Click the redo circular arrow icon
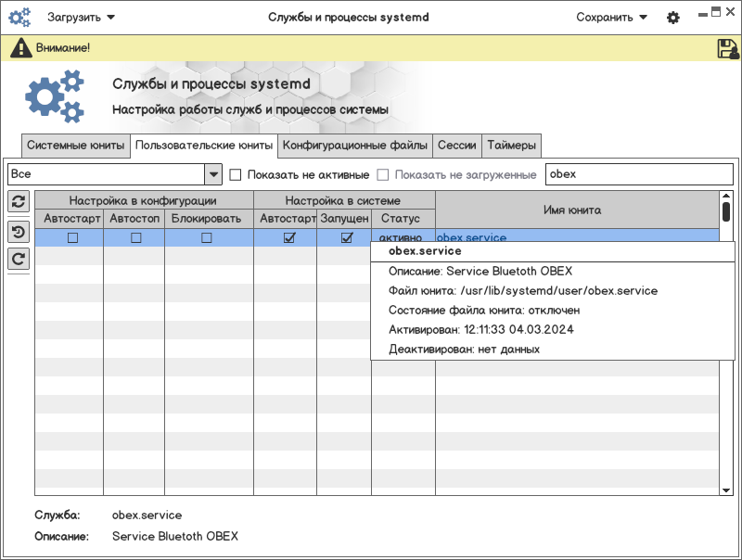This screenshot has height=560, width=742. click(19, 259)
